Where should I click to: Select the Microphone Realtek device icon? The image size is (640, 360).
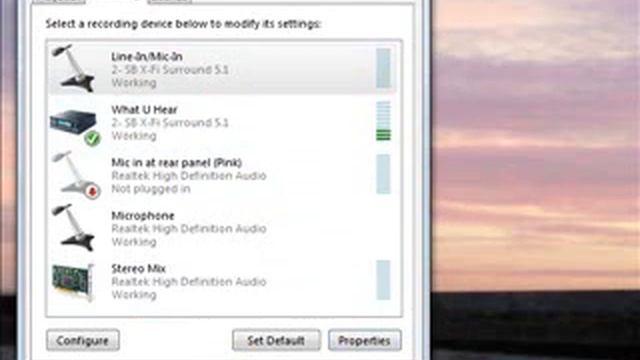coord(73,227)
